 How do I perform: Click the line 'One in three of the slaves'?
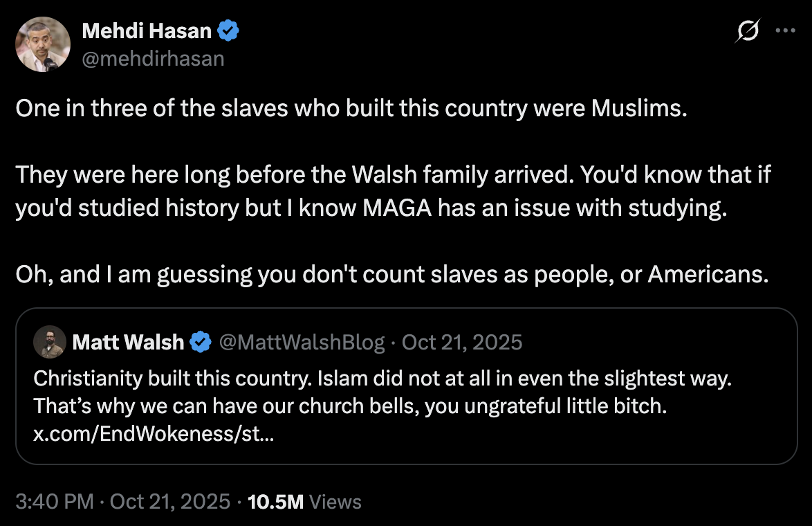click(x=352, y=109)
